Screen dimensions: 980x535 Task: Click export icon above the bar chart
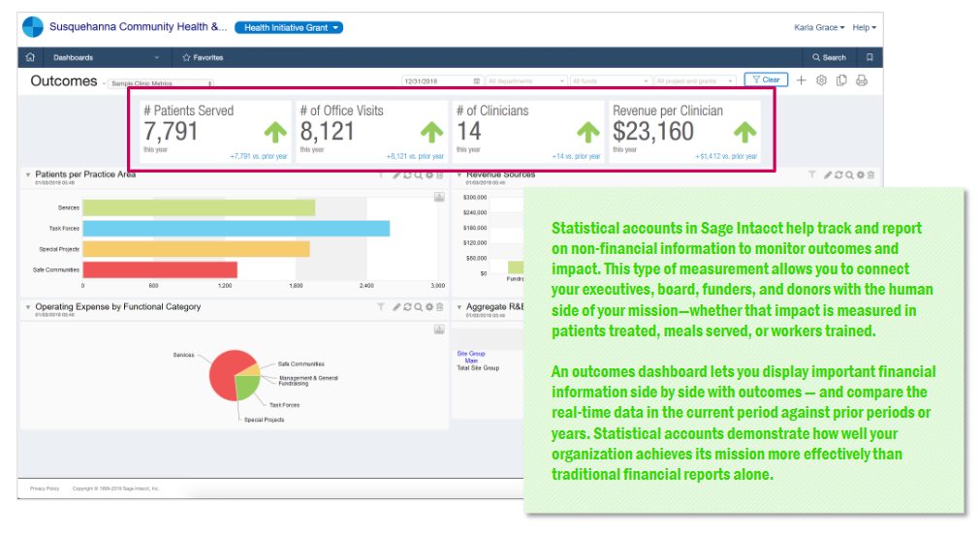(x=439, y=197)
